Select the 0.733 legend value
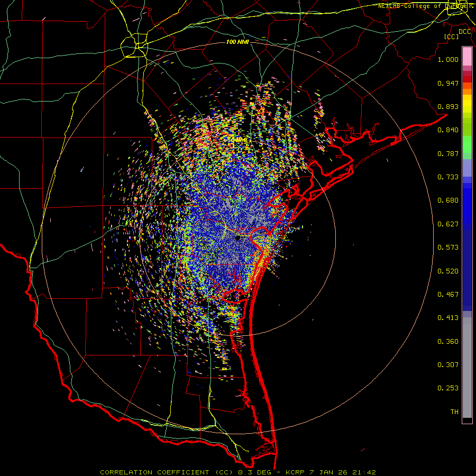 (x=448, y=177)
